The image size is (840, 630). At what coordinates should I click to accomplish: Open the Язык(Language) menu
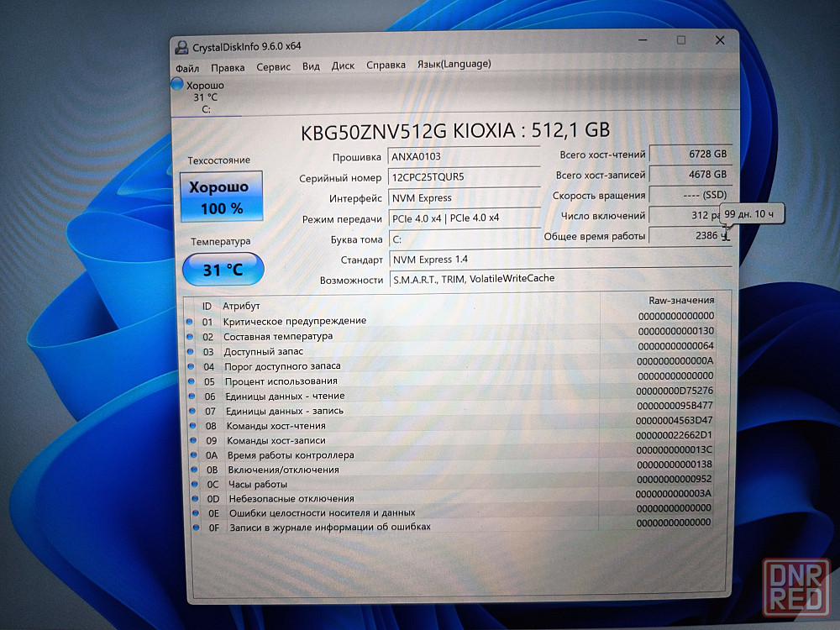coord(454,64)
